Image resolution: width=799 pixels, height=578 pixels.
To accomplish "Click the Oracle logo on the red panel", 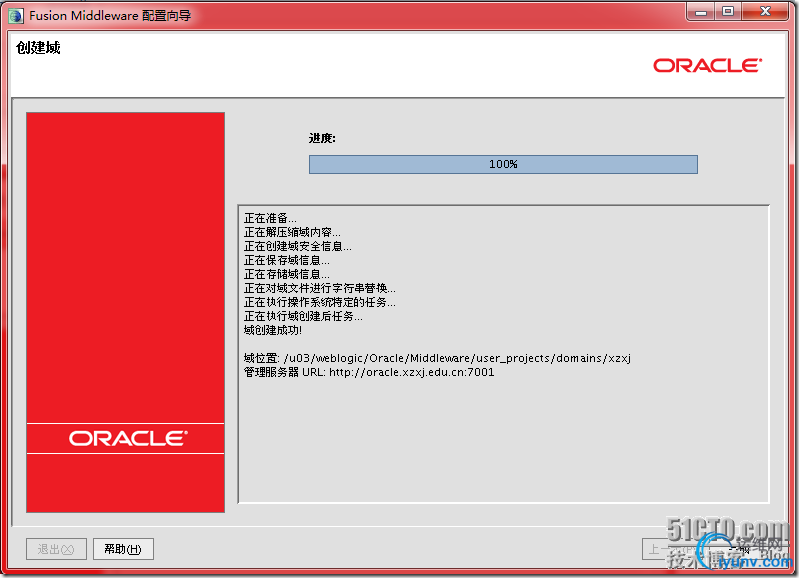I will [x=128, y=438].
